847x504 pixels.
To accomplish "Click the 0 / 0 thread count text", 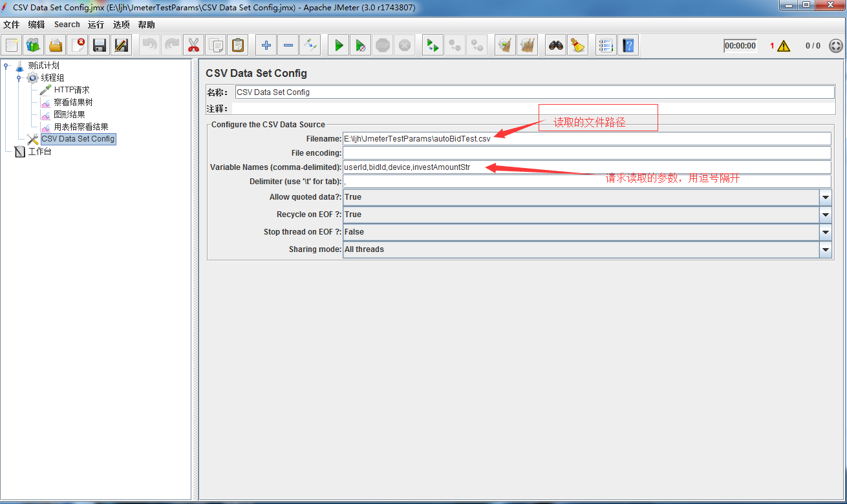I will 813,46.
